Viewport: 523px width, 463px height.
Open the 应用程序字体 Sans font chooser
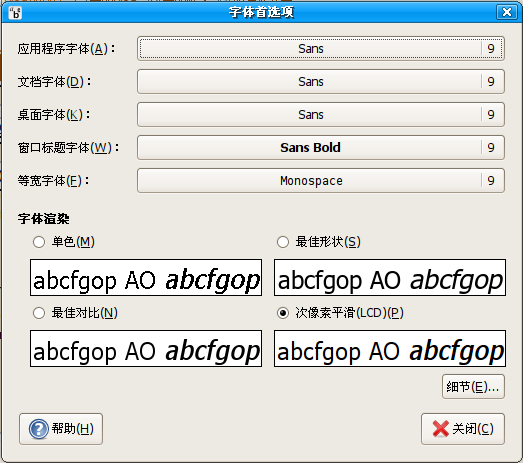(321, 49)
